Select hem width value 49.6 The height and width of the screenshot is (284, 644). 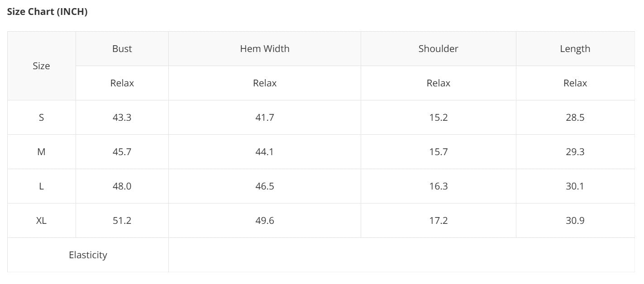tap(265, 221)
